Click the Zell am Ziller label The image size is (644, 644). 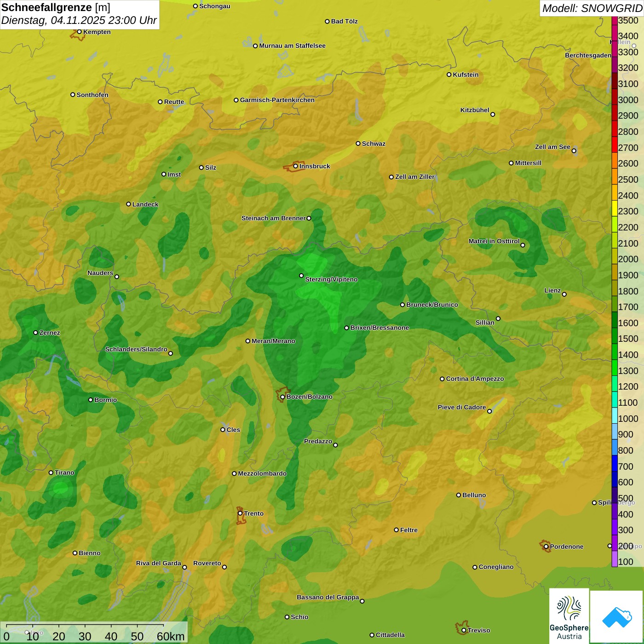click(415, 177)
